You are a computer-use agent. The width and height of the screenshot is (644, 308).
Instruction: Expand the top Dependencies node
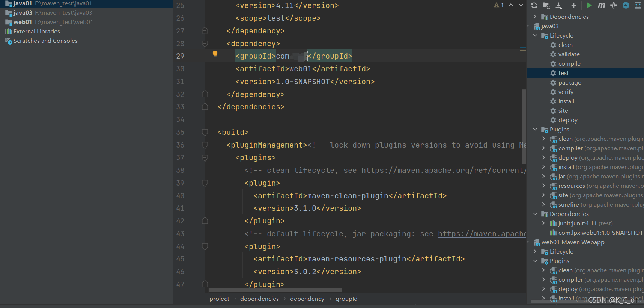tap(535, 17)
